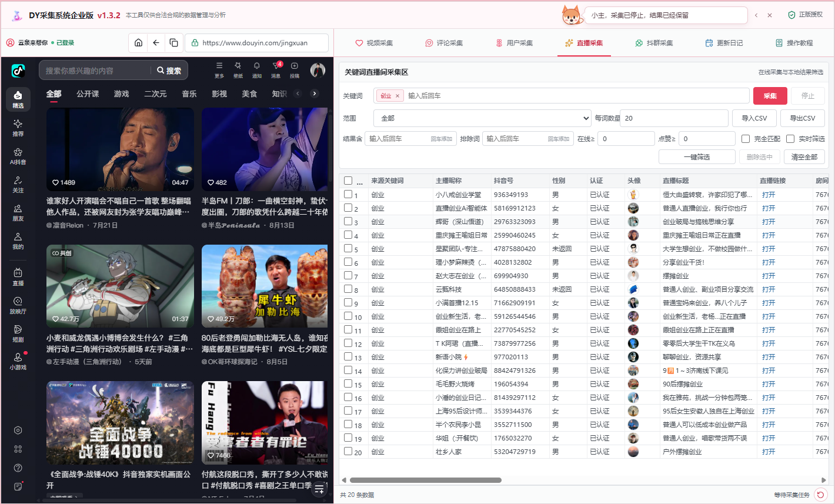Viewport: 835px width, 504px height.
Task: Open 关注 sidebar icon
Action: (x=18, y=184)
